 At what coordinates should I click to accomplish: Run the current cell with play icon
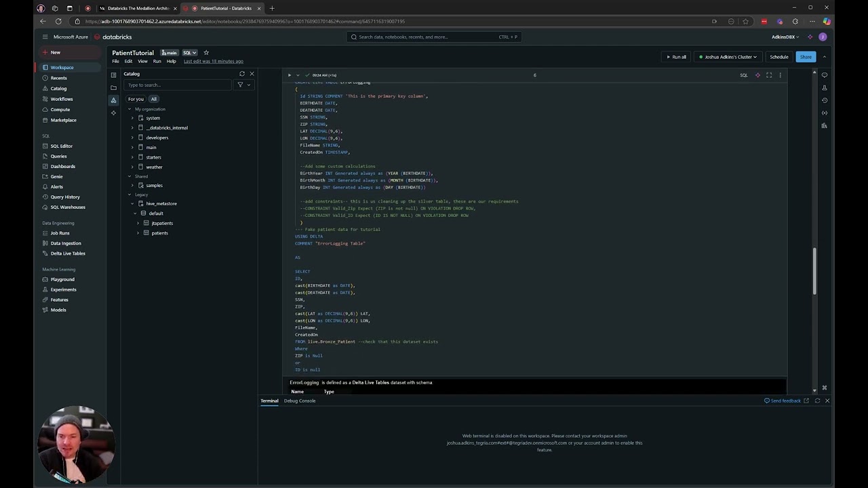[290, 75]
